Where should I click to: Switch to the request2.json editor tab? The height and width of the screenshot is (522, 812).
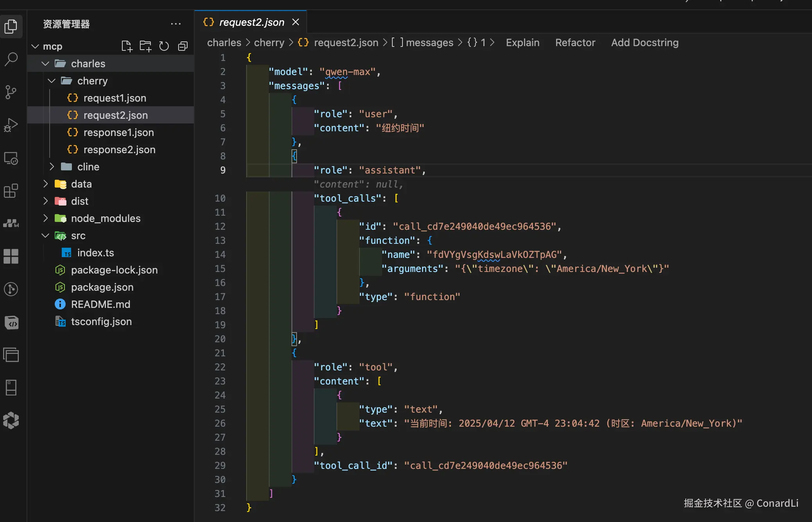[x=251, y=22]
